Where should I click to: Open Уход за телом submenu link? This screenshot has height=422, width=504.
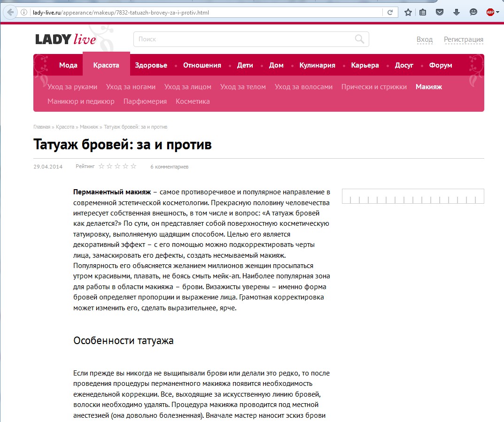click(243, 87)
